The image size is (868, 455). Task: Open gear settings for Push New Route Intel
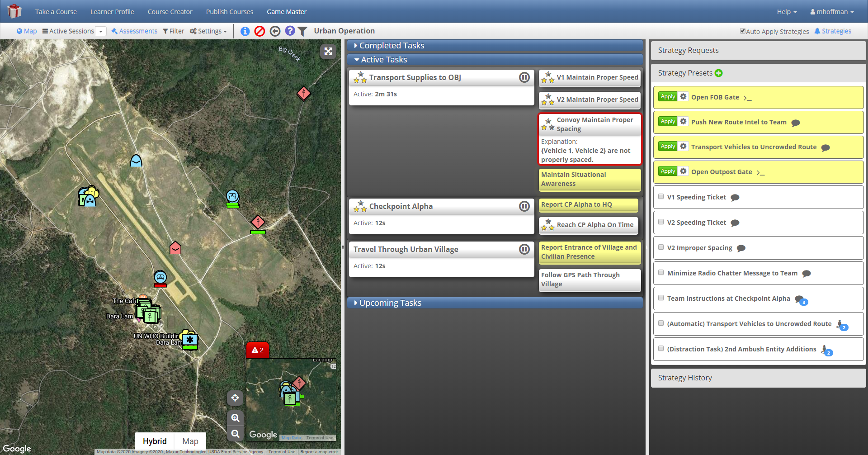(683, 122)
